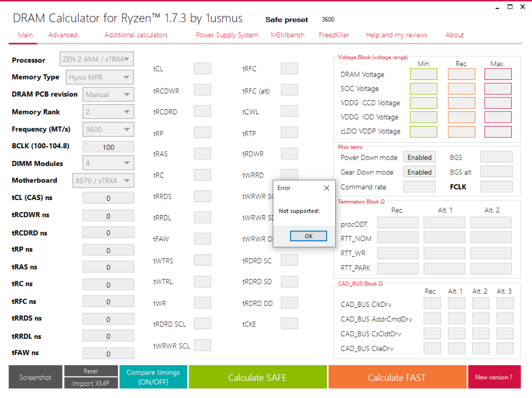Show the About tab

tap(455, 35)
